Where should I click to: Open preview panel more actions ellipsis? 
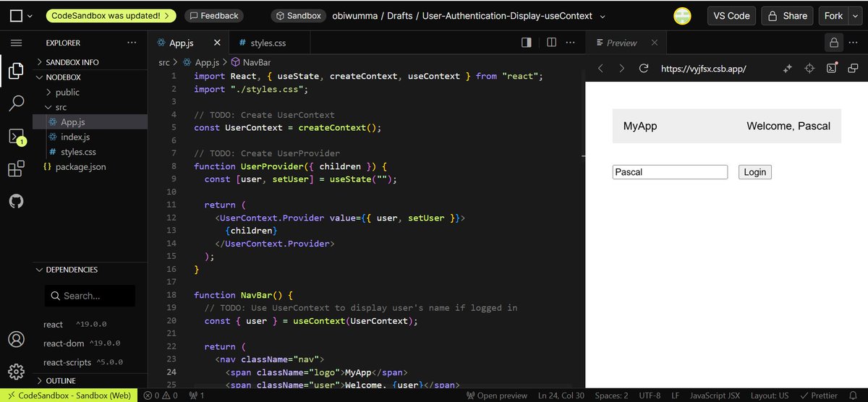(x=855, y=43)
